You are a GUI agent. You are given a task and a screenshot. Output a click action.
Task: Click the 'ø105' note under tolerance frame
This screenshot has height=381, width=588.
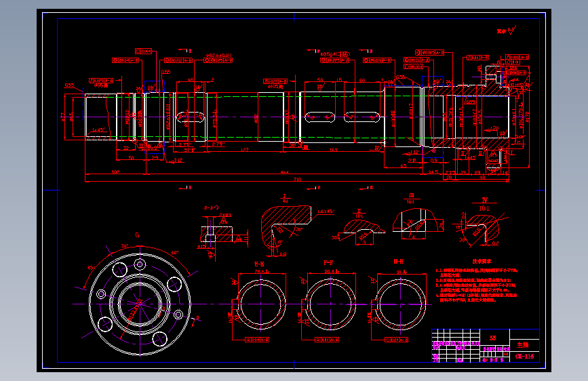tap(275, 86)
